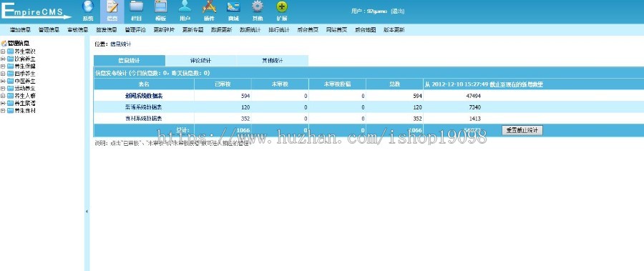
Task: Click the 重置截止统计 button
Action: [522, 130]
